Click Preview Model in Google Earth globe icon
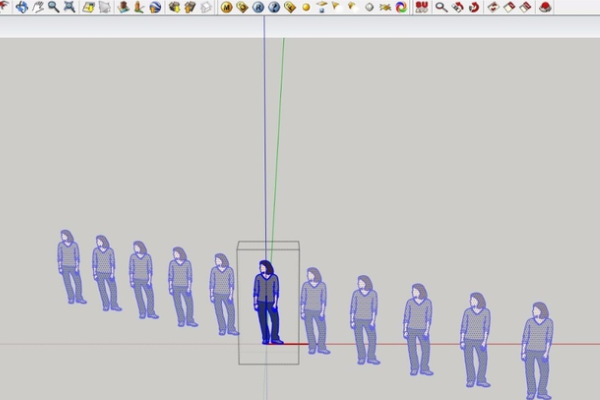This screenshot has width=600, height=400. coord(155,7)
